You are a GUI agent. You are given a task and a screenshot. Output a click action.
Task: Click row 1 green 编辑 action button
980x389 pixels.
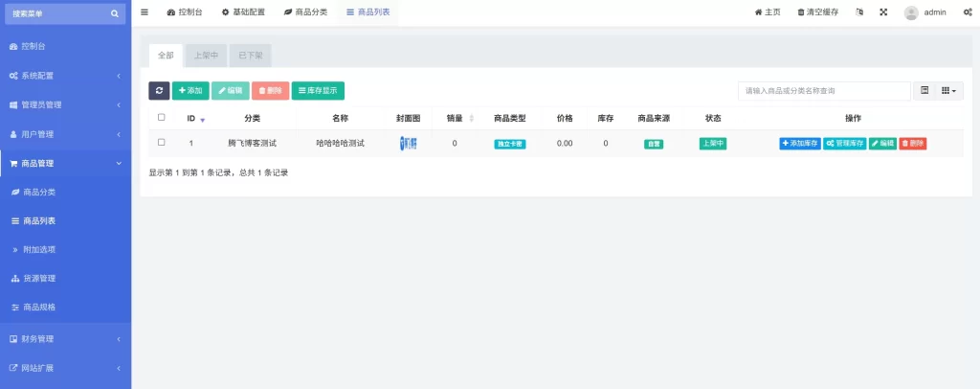click(882, 143)
